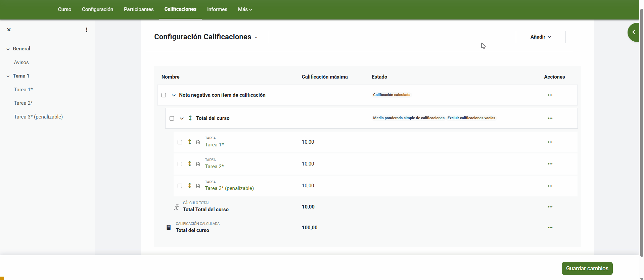This screenshot has width=644, height=280.
Task: Click the calculator icon for Calificación calculada
Action: click(169, 228)
